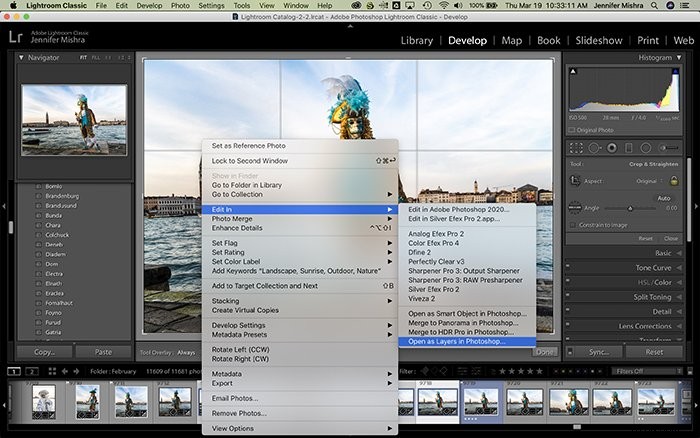
Task: Click the Reset button next to Sync
Action: [x=654, y=352]
